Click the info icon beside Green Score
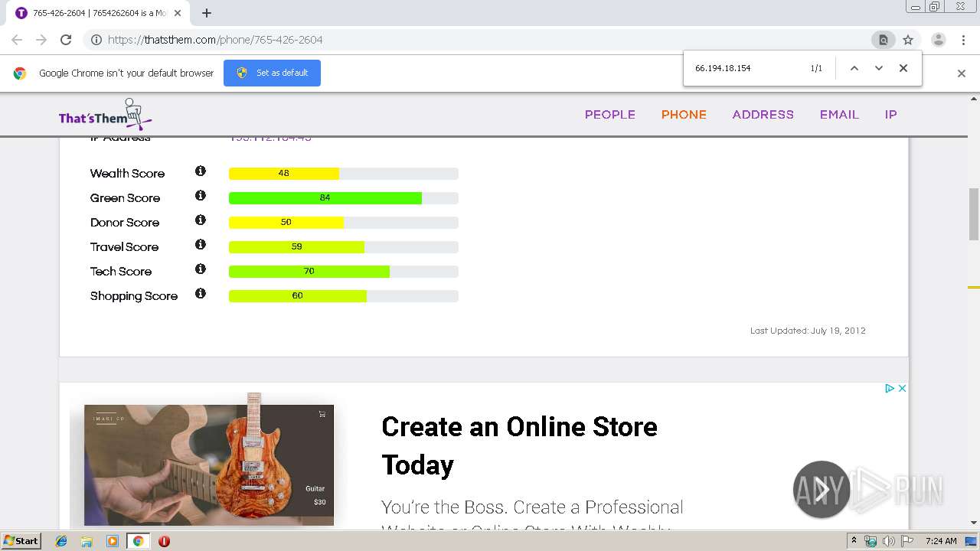Viewport: 980px width, 551px height. 201,196
